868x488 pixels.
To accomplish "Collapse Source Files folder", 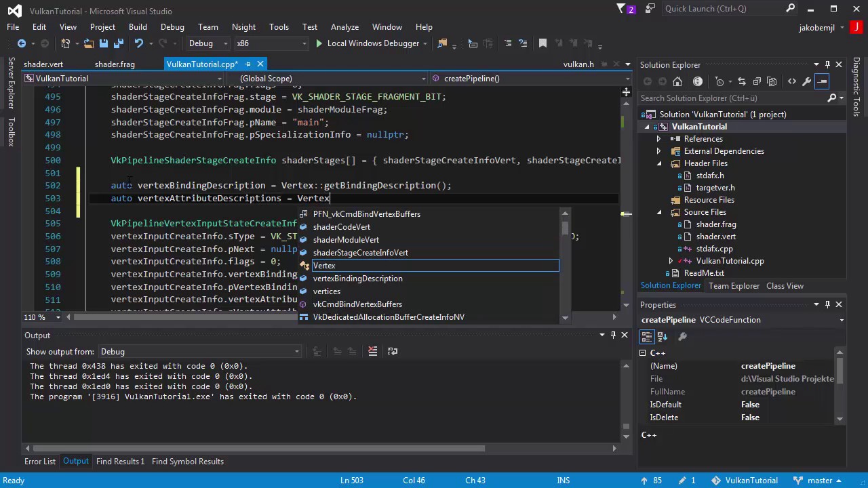I will coord(659,212).
